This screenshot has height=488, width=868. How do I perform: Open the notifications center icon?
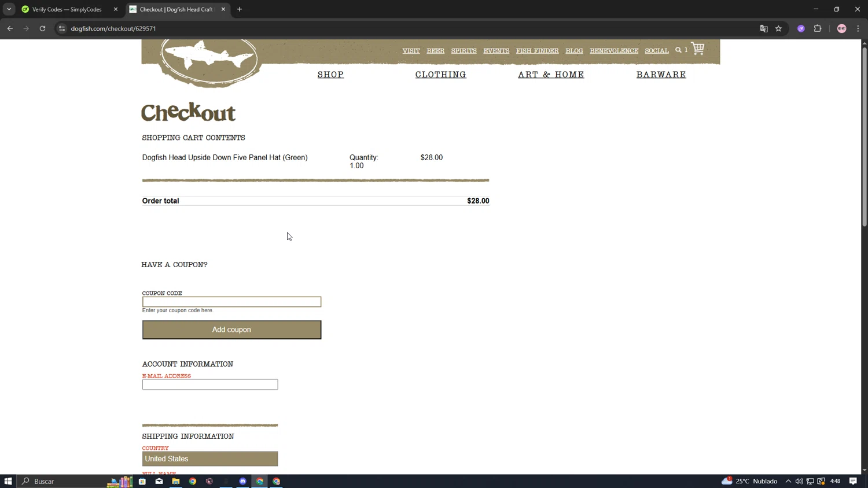[854, 481]
